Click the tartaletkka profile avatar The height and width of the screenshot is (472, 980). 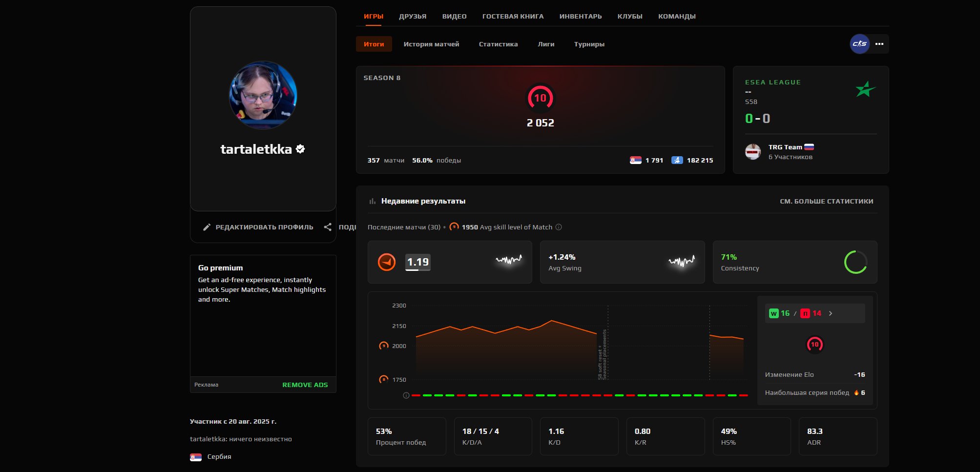pyautogui.click(x=263, y=95)
